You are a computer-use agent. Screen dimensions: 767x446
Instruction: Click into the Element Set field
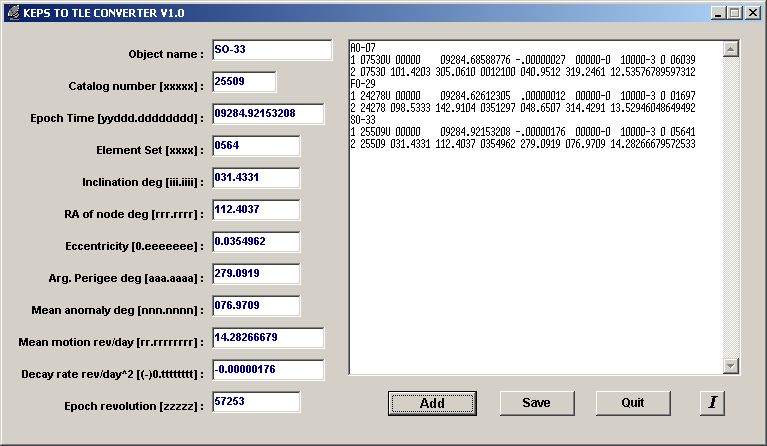point(256,146)
